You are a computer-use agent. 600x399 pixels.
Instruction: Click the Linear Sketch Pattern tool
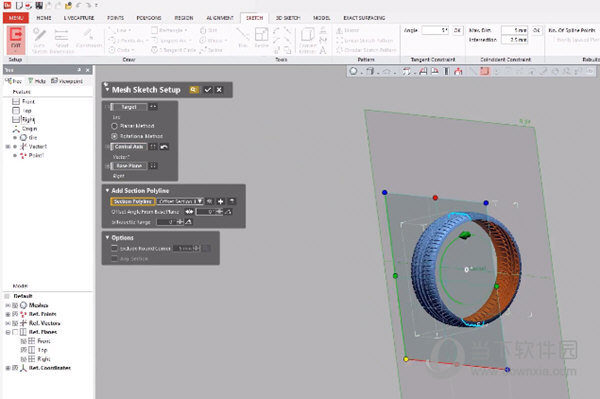[365, 40]
